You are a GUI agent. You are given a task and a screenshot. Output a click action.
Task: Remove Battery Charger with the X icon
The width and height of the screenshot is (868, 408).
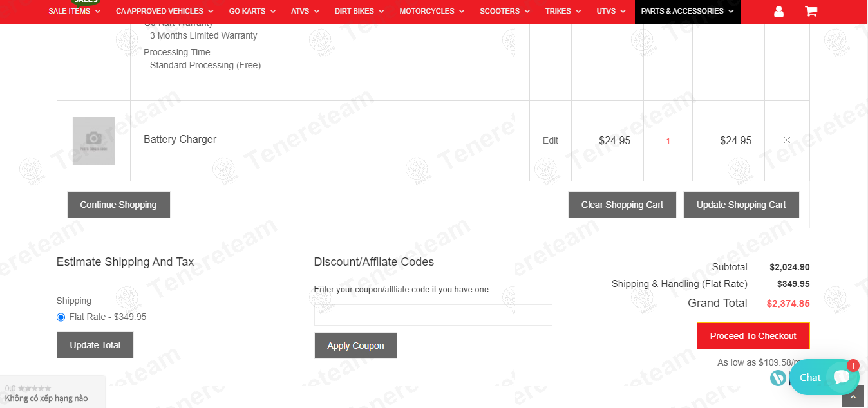pos(787,140)
